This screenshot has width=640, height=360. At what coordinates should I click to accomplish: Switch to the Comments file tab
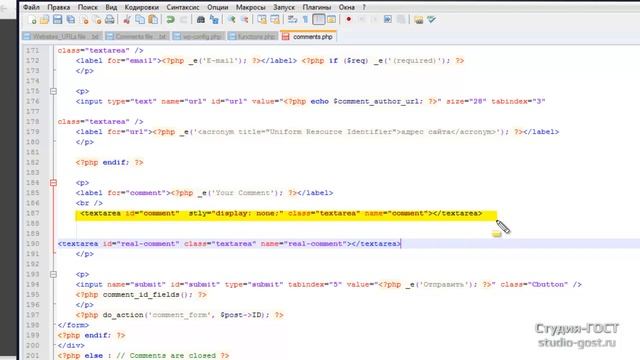point(138,36)
